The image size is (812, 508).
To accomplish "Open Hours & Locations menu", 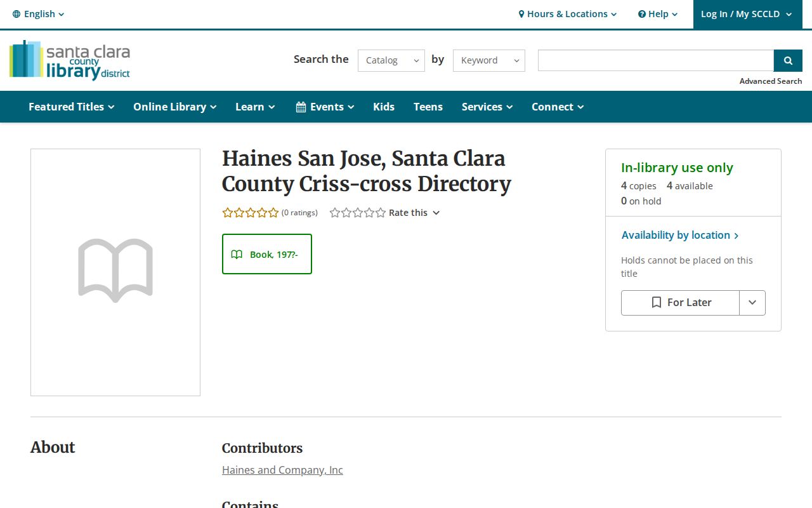I will click(x=567, y=14).
